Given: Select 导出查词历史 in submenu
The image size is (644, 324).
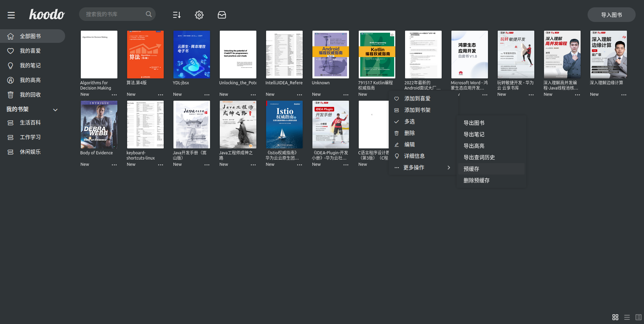Looking at the screenshot, I should (x=491, y=157).
